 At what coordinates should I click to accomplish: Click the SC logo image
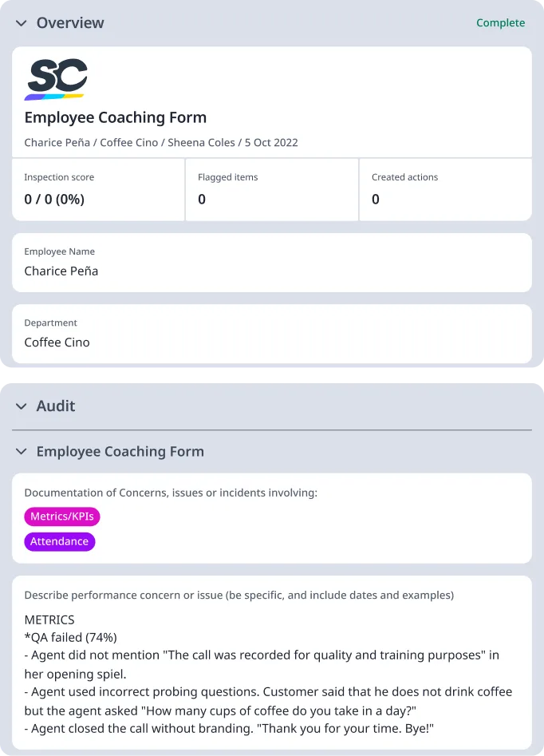[x=56, y=79]
